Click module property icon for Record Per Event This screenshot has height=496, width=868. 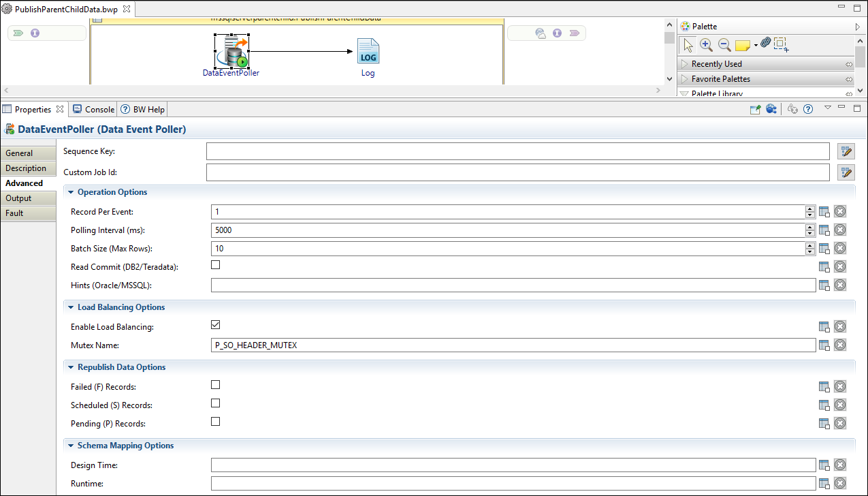click(x=824, y=212)
